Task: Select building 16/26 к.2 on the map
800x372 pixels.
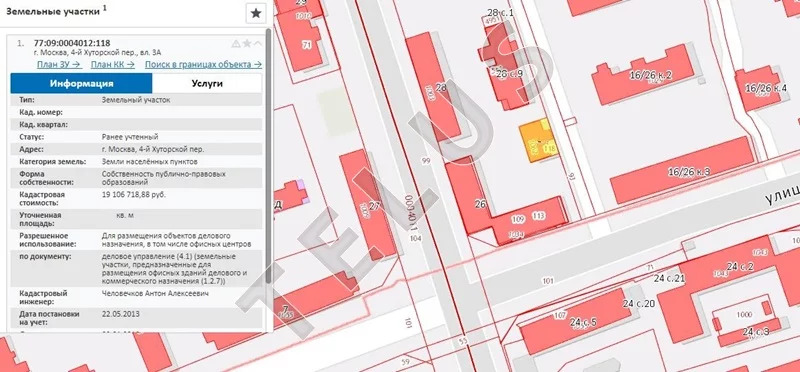Action: pos(644,75)
